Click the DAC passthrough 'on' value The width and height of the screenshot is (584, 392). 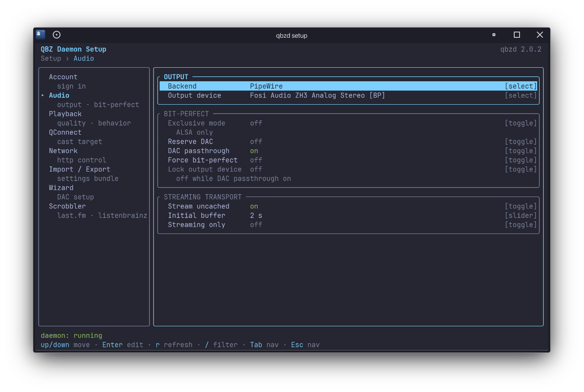[254, 151]
